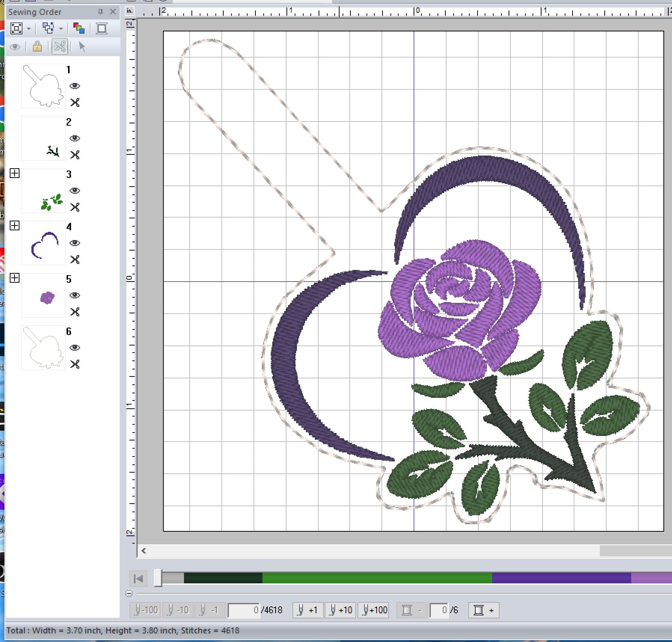
Task: Expand the purple heart group item 4
Action: tap(15, 226)
